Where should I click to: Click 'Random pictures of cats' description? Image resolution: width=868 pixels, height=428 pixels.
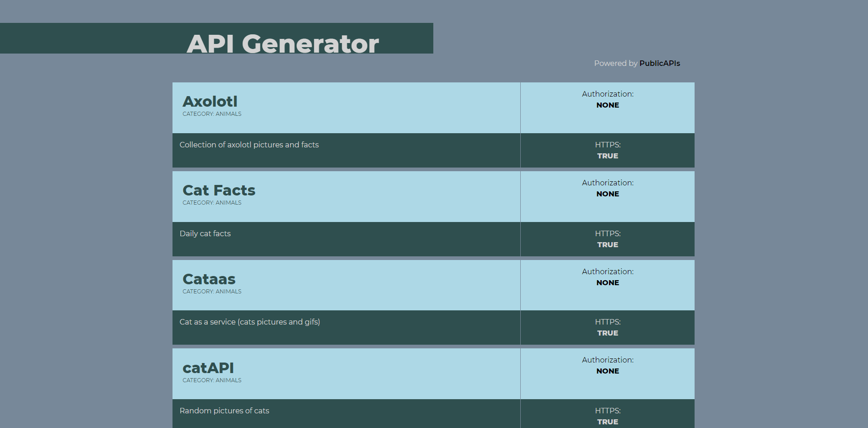pos(224,411)
